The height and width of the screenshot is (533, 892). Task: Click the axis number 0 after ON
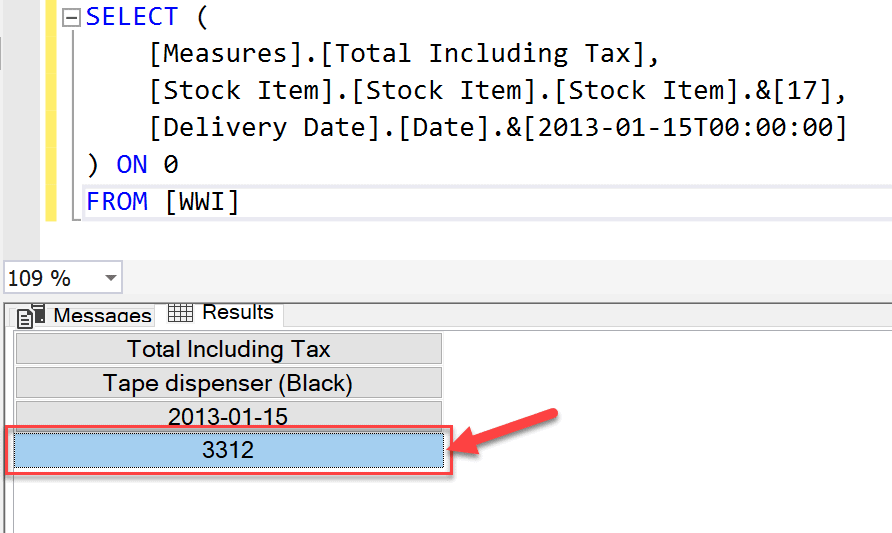tap(171, 165)
